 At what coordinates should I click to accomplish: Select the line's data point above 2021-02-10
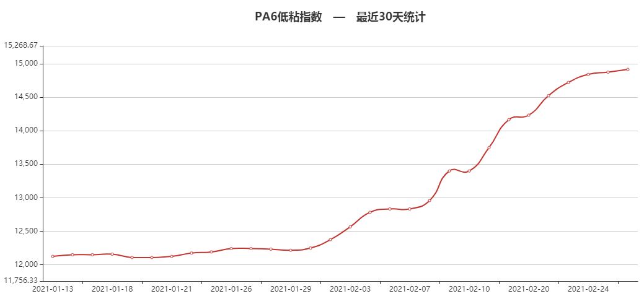coord(469,171)
